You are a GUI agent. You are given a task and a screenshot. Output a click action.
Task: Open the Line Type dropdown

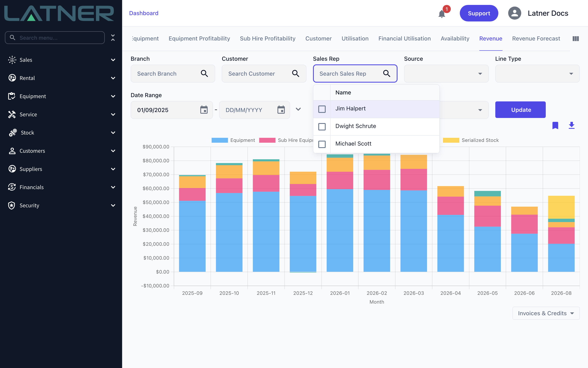pyautogui.click(x=537, y=74)
